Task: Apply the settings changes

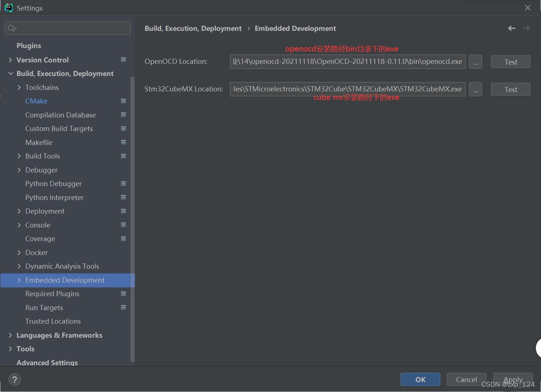Action: [513, 380]
